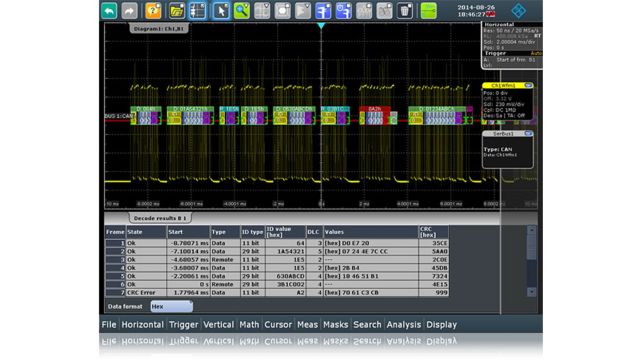The image size is (640, 360).
Task: Click the 'CRC [hex]' column header
Action: pos(433,232)
